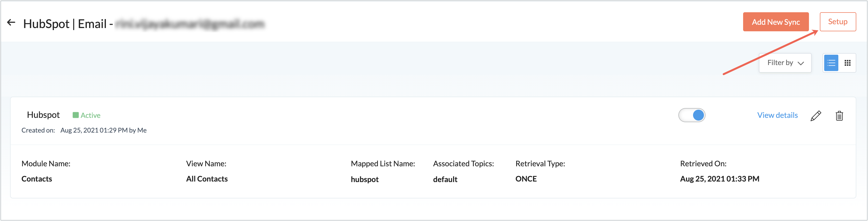Expand the Filter by dropdown
Image resolution: width=868 pixels, height=221 pixels.
[x=785, y=63]
